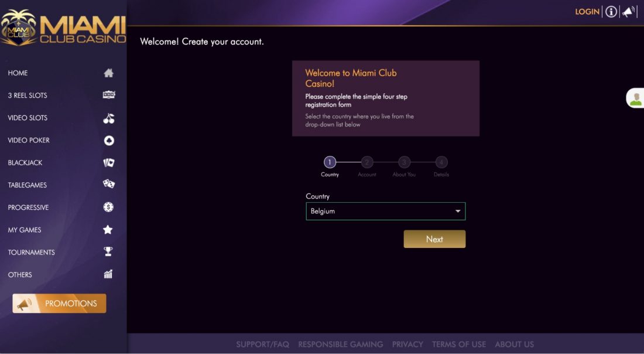Open TABLEGAMES menu item
644x354 pixels.
(x=27, y=185)
